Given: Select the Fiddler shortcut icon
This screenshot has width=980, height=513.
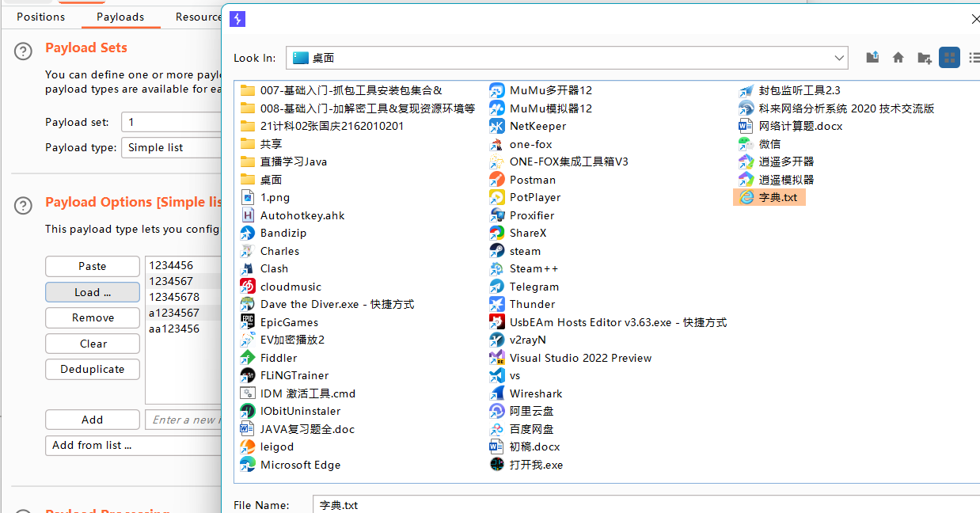Looking at the screenshot, I should click(x=248, y=358).
